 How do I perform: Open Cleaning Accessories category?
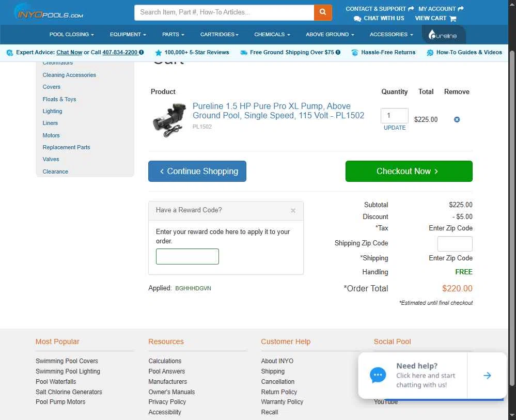tap(69, 75)
